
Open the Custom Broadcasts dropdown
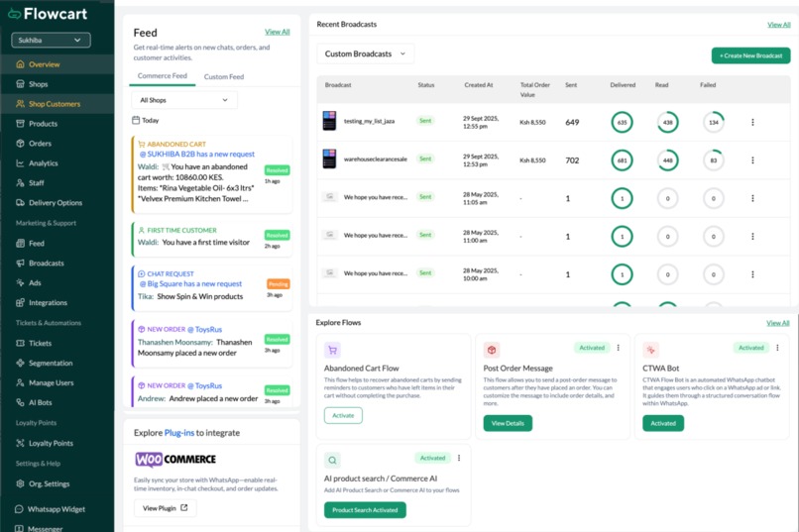point(366,53)
